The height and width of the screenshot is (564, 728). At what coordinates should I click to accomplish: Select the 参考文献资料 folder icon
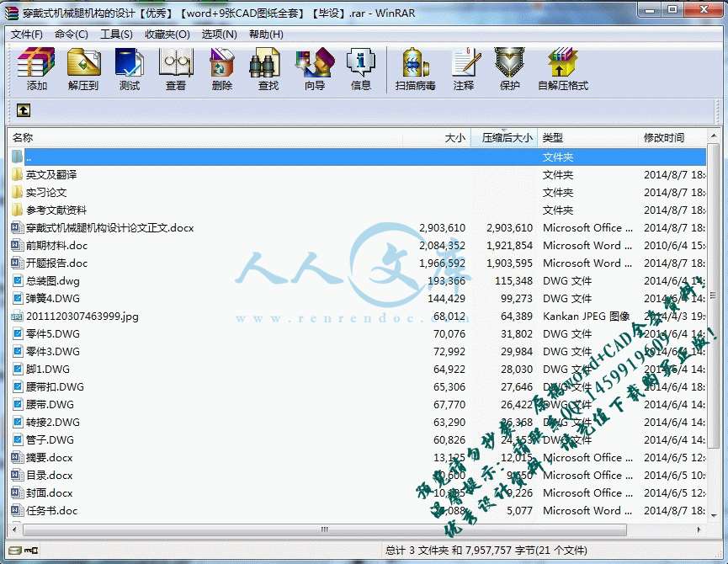(x=17, y=210)
